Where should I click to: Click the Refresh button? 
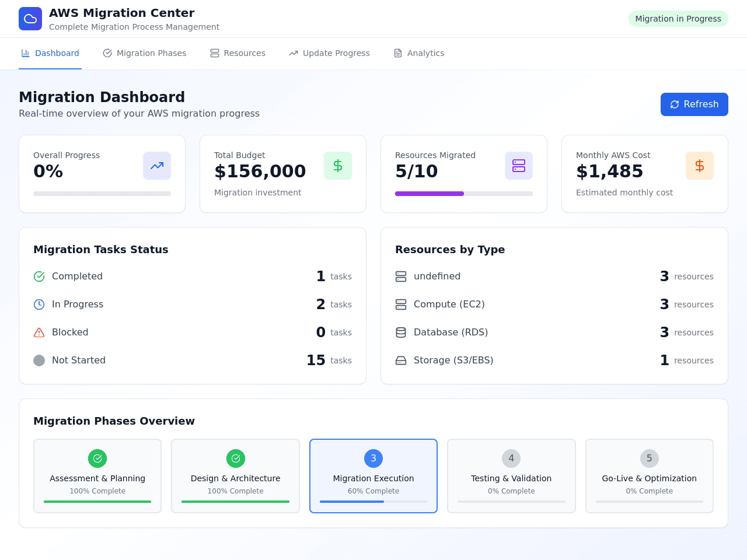(694, 104)
